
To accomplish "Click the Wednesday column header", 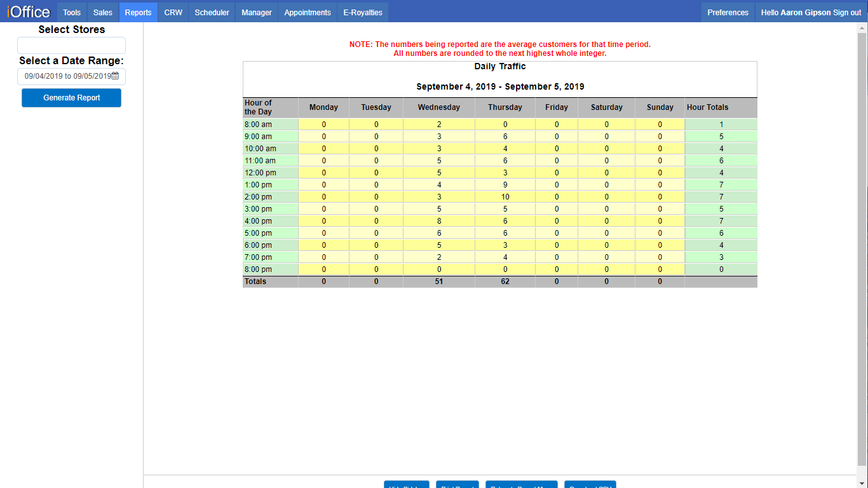I will 439,107.
